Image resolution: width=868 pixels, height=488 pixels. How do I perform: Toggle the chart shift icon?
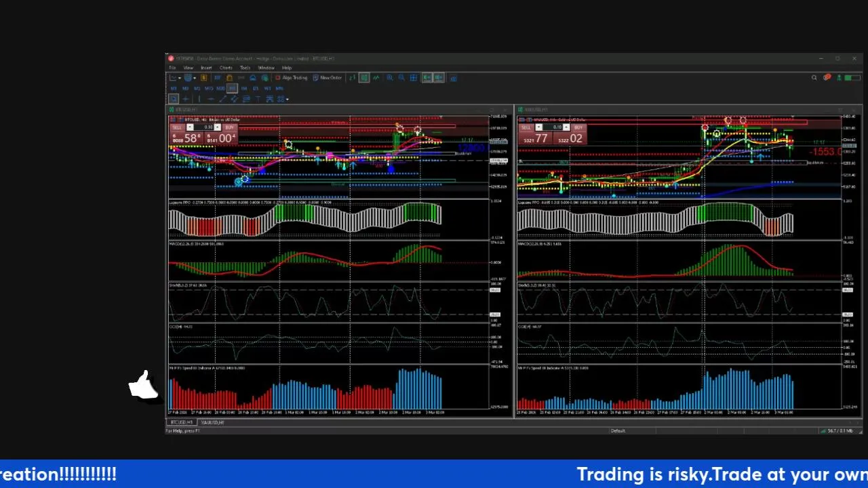pyautogui.click(x=438, y=78)
